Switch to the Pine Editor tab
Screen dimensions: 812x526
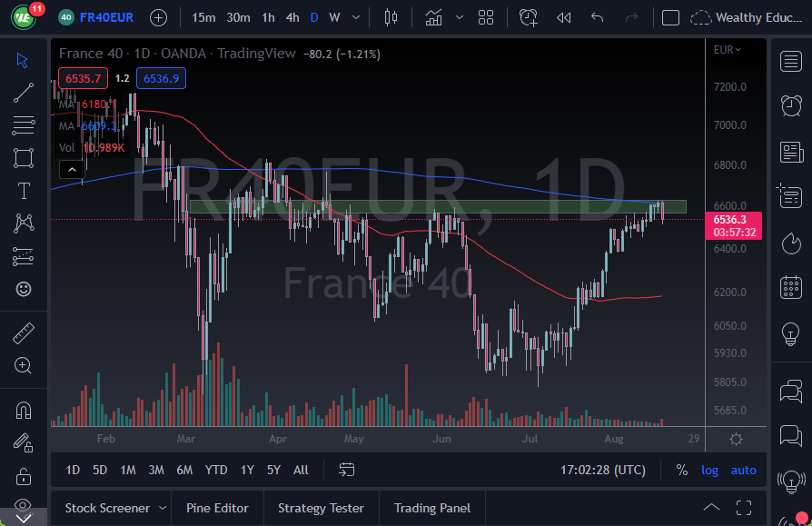tap(217, 507)
